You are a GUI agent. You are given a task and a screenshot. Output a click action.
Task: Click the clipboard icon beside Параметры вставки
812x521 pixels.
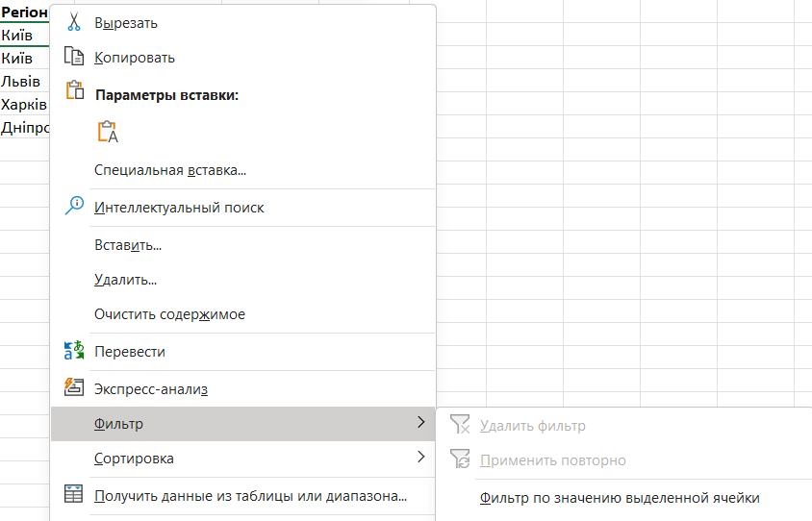point(75,90)
